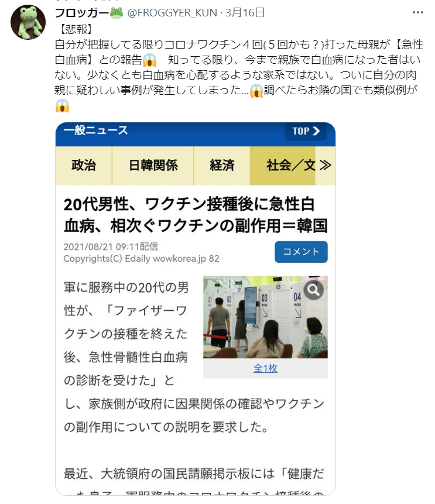Open the 全1枚 photo gallery link
Image resolution: width=435 pixels, height=504 pixels.
[265, 368]
